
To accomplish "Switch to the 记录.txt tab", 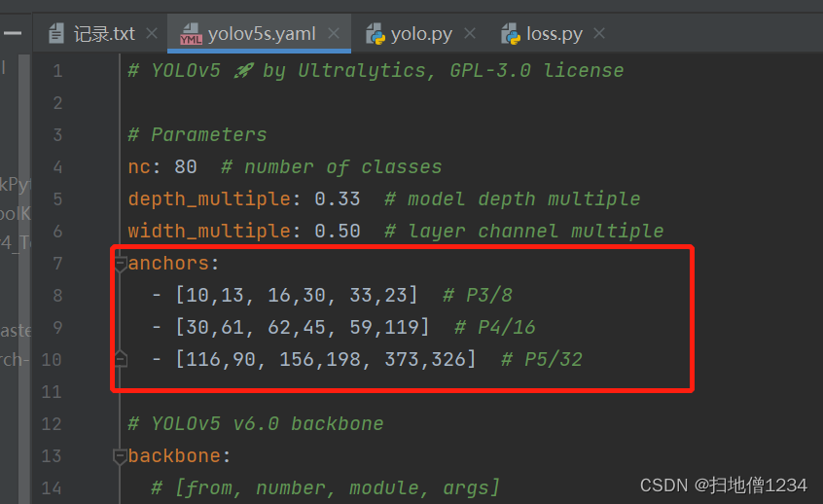I will tap(103, 34).
